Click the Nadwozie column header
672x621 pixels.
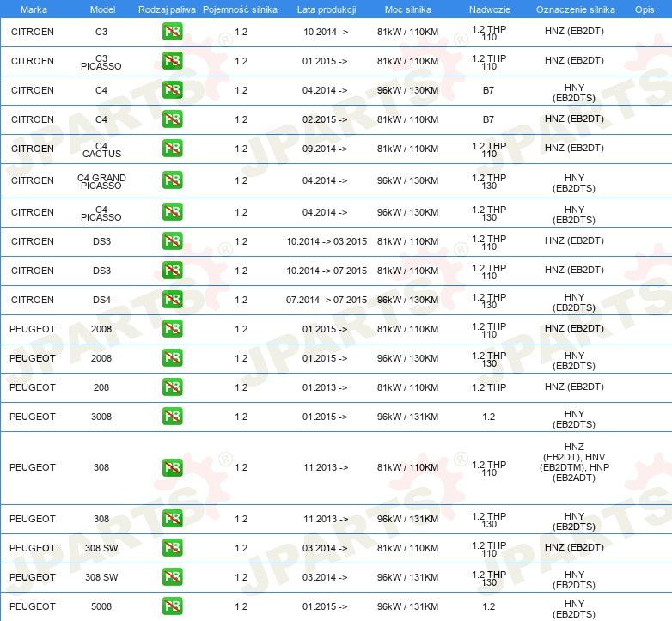click(490, 9)
